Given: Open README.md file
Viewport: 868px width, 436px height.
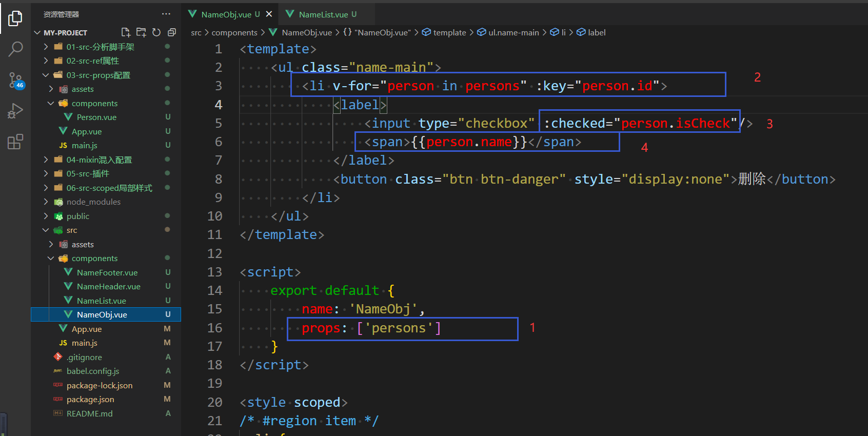Looking at the screenshot, I should pyautogui.click(x=90, y=413).
